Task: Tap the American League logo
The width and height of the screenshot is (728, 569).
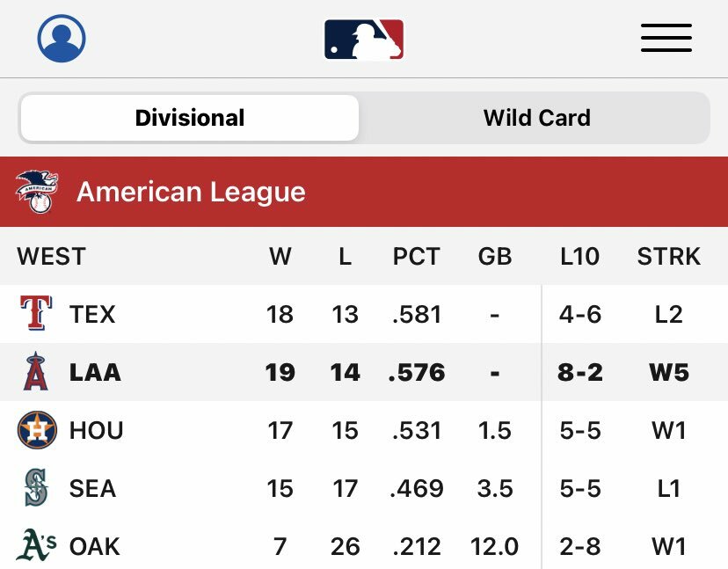Action: click(x=37, y=192)
